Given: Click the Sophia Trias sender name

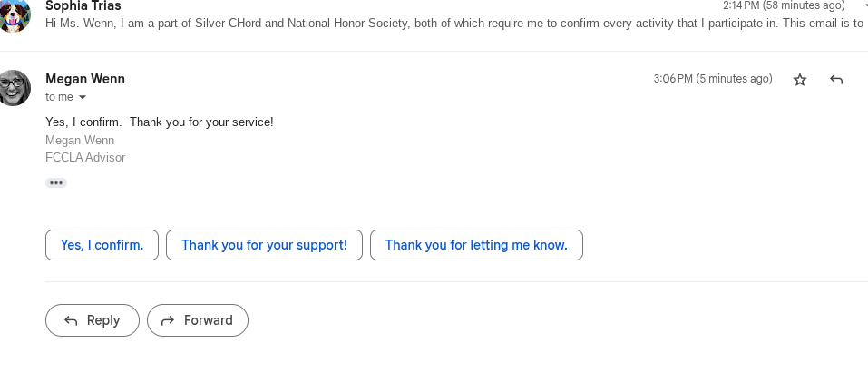Looking at the screenshot, I should (x=83, y=5).
